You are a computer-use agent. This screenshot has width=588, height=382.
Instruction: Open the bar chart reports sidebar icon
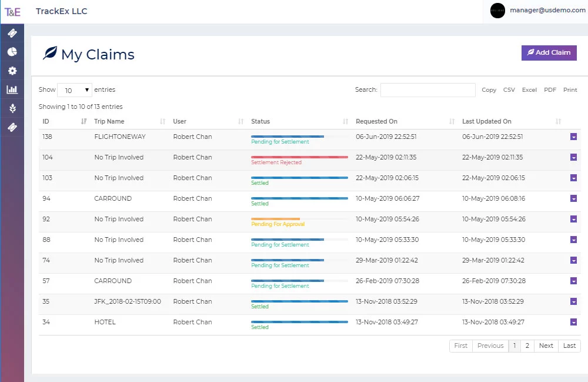(x=12, y=89)
